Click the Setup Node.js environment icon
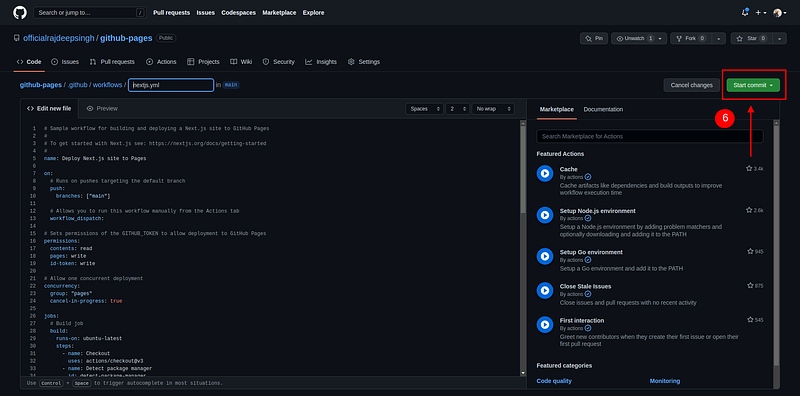800x396 pixels. (x=545, y=215)
